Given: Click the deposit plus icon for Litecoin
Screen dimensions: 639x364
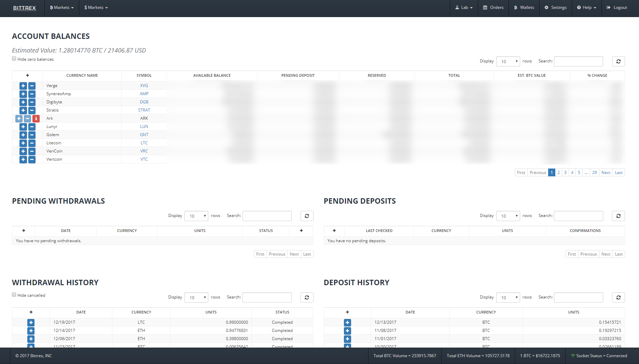Looking at the screenshot, I should pos(23,143).
